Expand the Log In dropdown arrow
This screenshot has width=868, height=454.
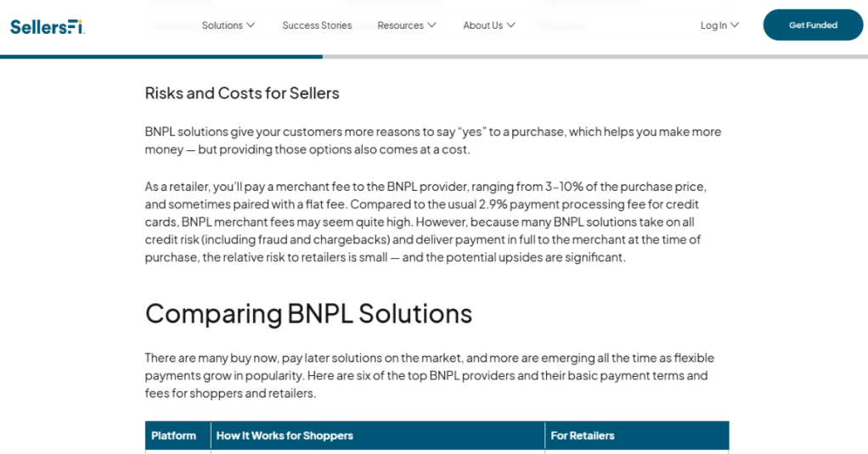(x=735, y=25)
